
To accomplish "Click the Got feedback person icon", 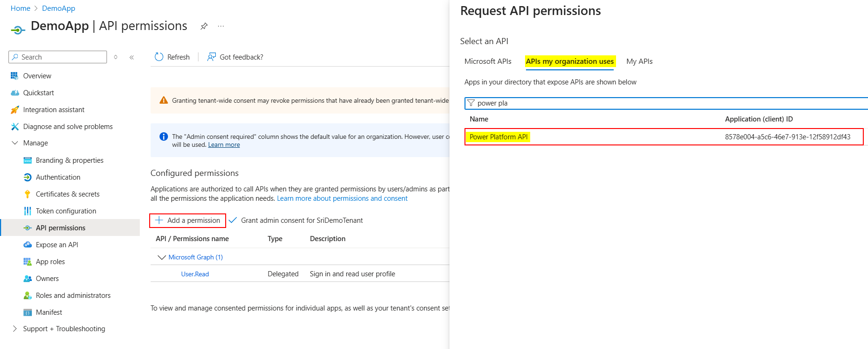I will pyautogui.click(x=212, y=57).
